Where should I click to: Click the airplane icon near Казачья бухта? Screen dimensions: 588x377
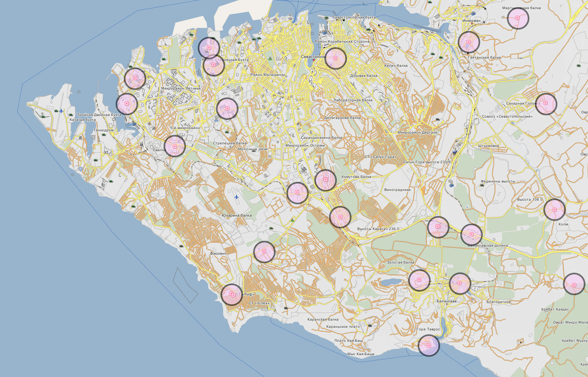[61, 111]
